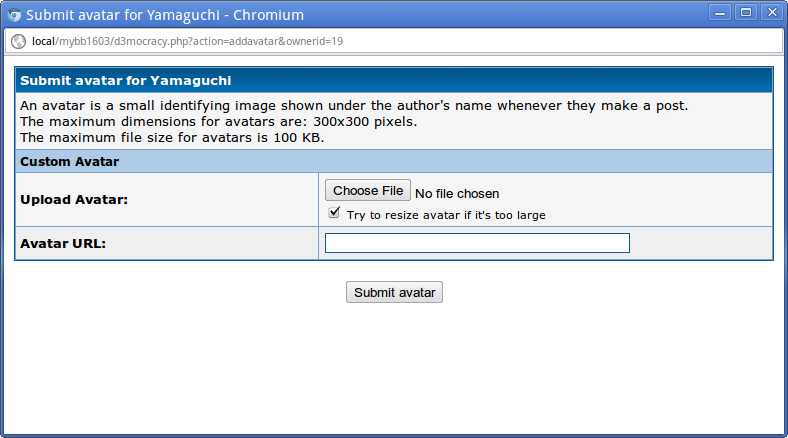Maximize the Submit avatar window
The height and width of the screenshot is (438, 788).
click(x=745, y=13)
